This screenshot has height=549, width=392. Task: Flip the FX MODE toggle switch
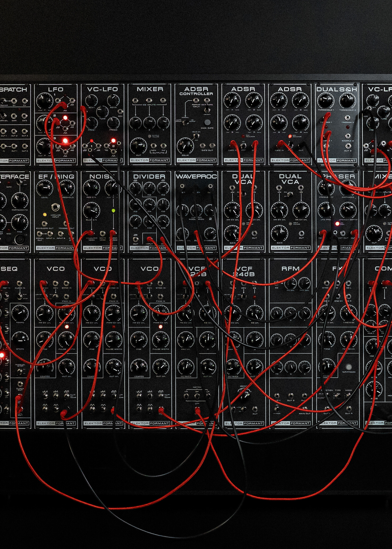click(x=349, y=396)
